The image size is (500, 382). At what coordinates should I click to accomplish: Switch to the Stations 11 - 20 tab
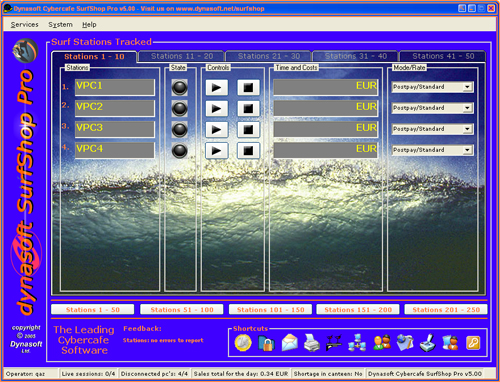(182, 56)
